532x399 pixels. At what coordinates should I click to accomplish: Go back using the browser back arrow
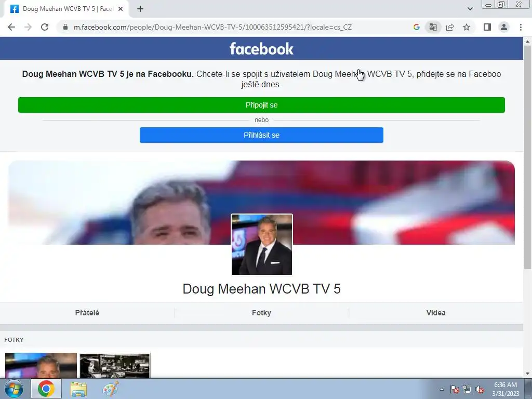pos(11,27)
